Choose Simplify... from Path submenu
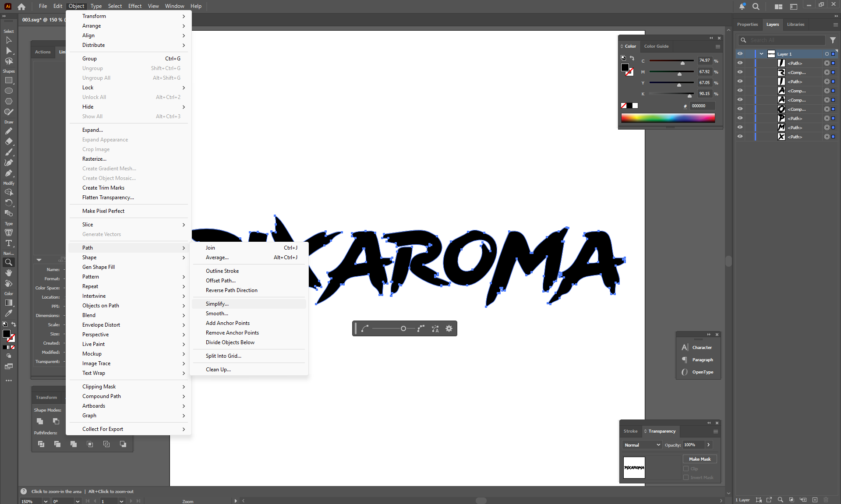 217,304
